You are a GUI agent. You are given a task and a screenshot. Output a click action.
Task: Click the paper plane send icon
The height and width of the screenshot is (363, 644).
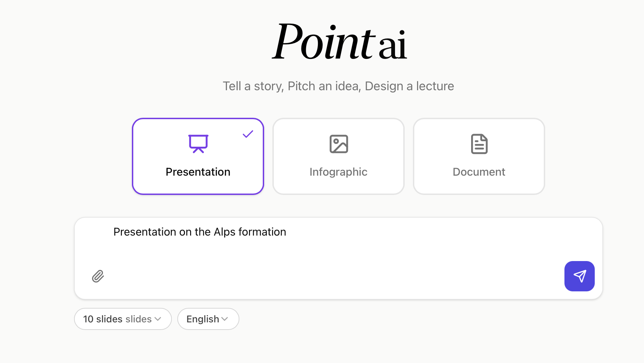point(579,276)
